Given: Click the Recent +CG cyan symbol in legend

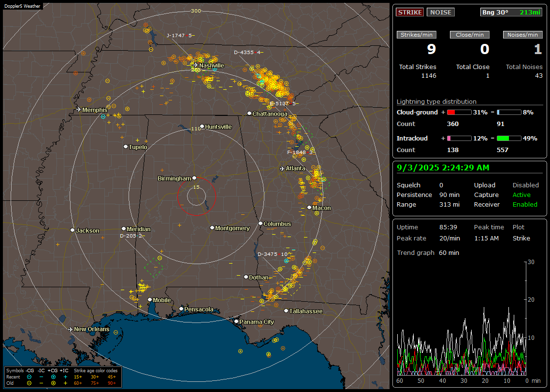Looking at the screenshot, I should click(53, 377).
